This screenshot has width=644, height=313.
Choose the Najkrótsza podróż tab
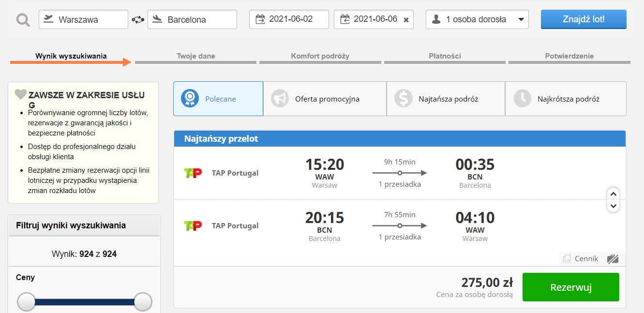coord(566,99)
